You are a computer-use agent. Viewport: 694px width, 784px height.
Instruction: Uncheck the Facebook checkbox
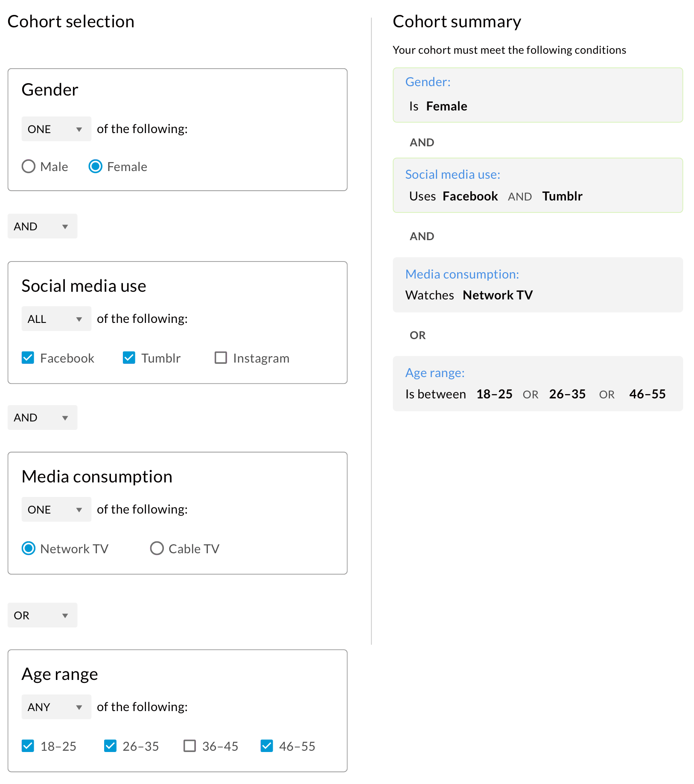[28, 358]
